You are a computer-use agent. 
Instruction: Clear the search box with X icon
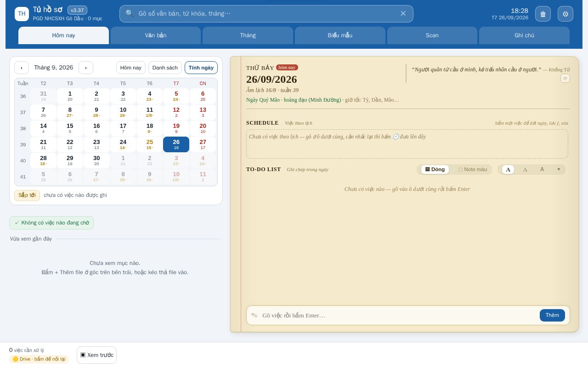click(403, 13)
